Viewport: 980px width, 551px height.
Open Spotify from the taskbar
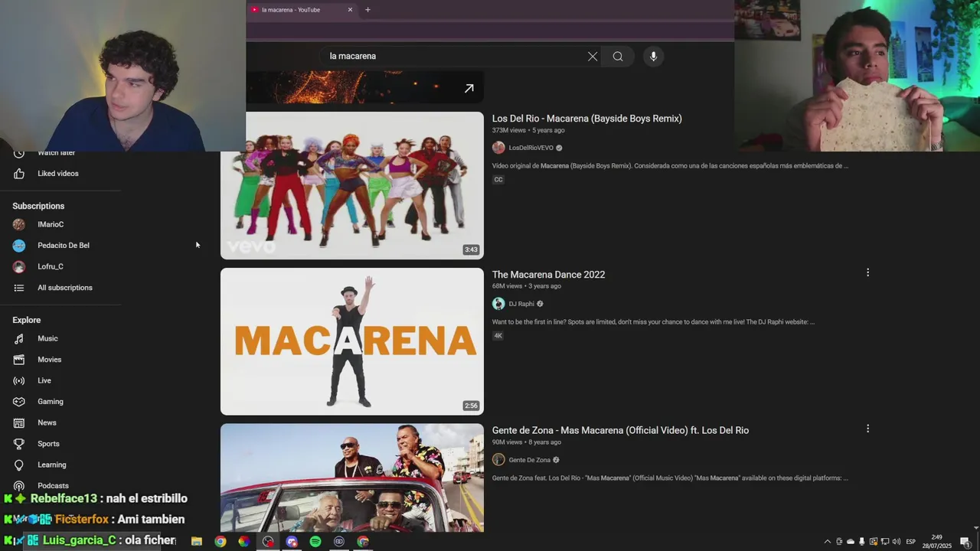(x=315, y=541)
